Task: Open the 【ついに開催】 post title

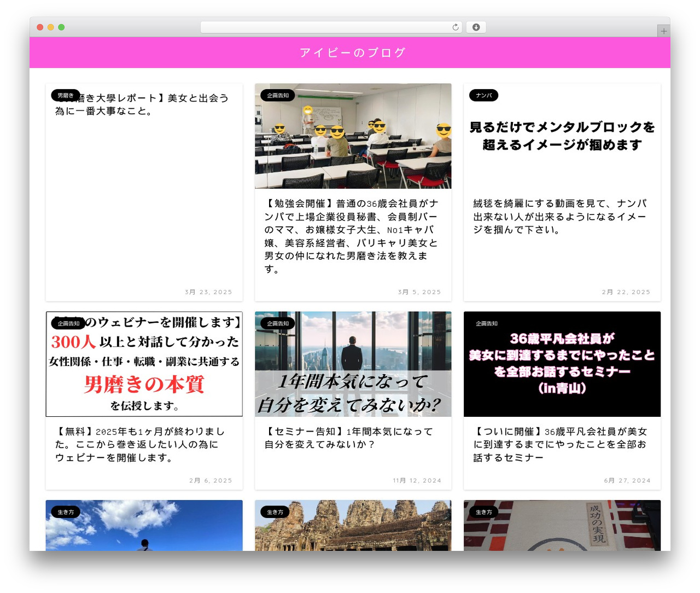Action: pos(561,445)
